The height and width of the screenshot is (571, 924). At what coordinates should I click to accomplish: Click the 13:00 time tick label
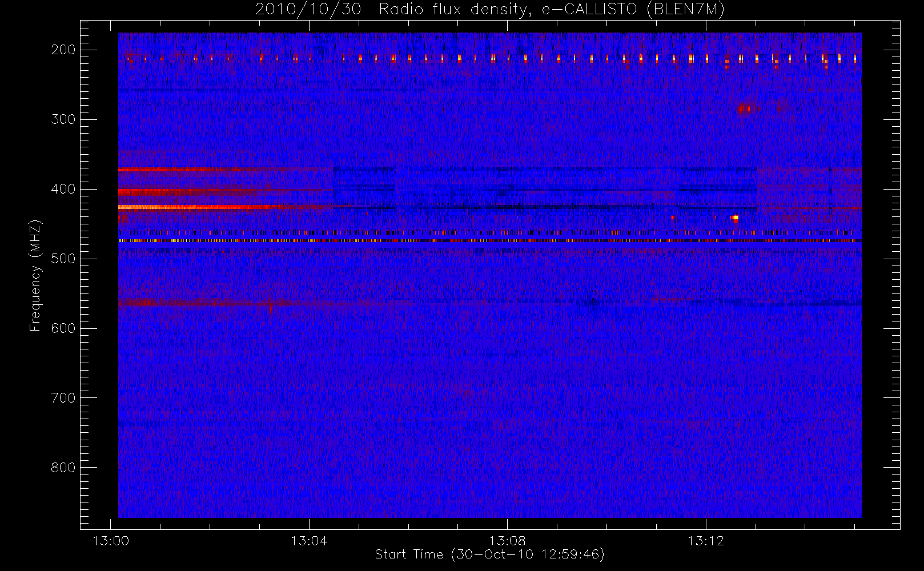coord(111,541)
